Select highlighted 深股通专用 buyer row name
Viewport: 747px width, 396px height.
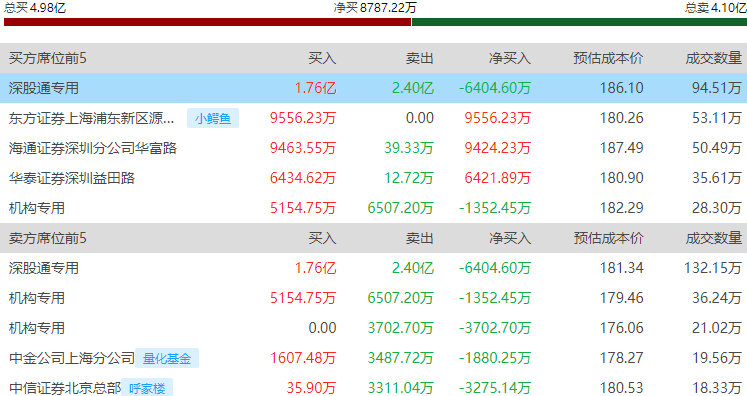[44, 88]
